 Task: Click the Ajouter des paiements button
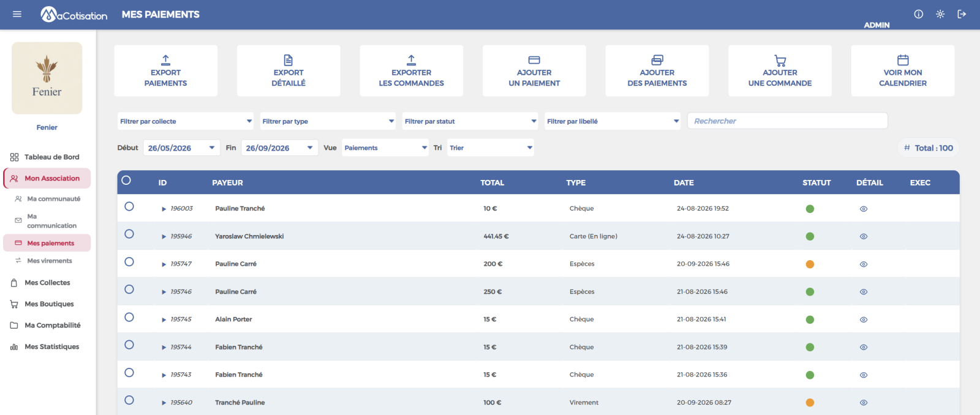657,70
